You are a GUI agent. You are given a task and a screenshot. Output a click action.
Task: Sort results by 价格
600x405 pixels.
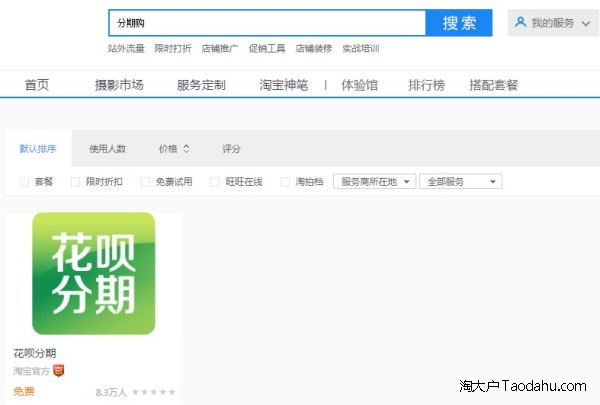[x=168, y=149]
